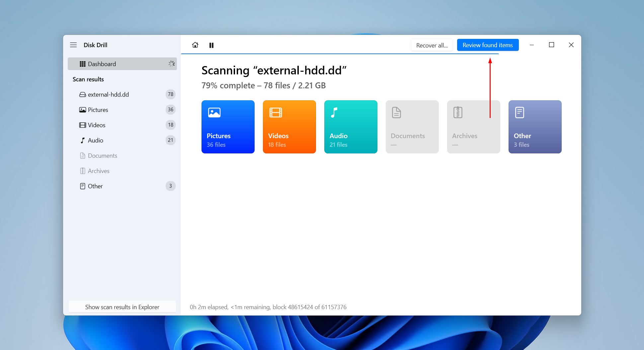The width and height of the screenshot is (644, 350).
Task: Go to the home screen icon
Action: coord(195,45)
